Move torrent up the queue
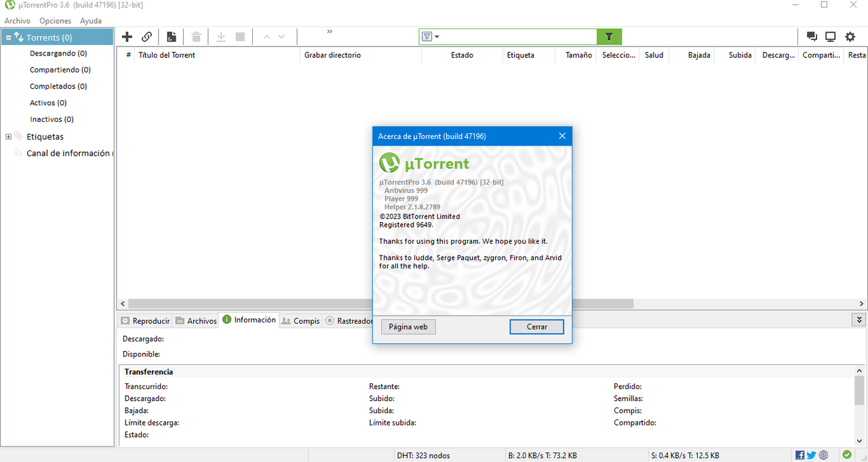868x462 pixels. coord(267,37)
